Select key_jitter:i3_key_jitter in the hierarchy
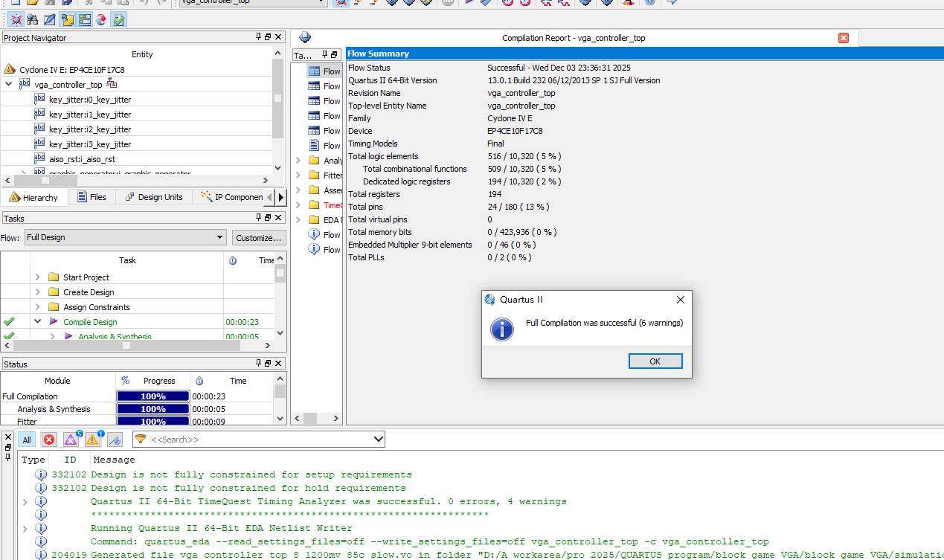Image resolution: width=944 pixels, height=560 pixels. point(89,144)
